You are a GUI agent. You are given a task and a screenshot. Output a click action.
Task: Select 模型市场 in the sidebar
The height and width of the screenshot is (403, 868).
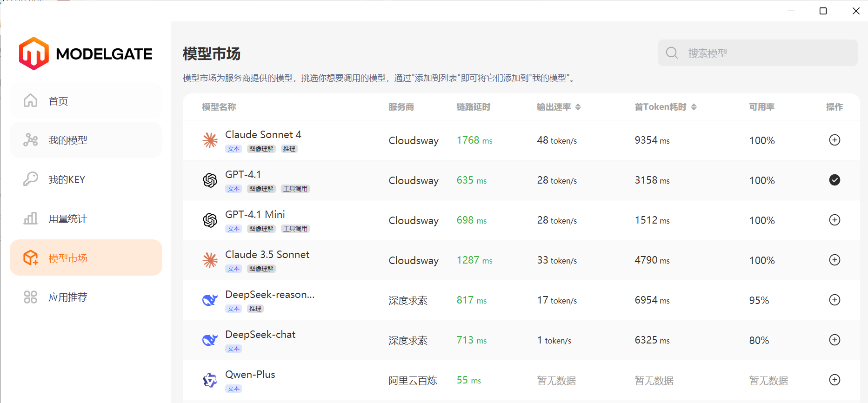[x=86, y=258]
